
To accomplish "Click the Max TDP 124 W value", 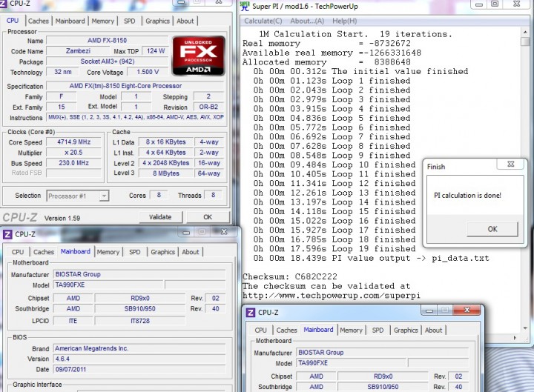I will [x=156, y=51].
